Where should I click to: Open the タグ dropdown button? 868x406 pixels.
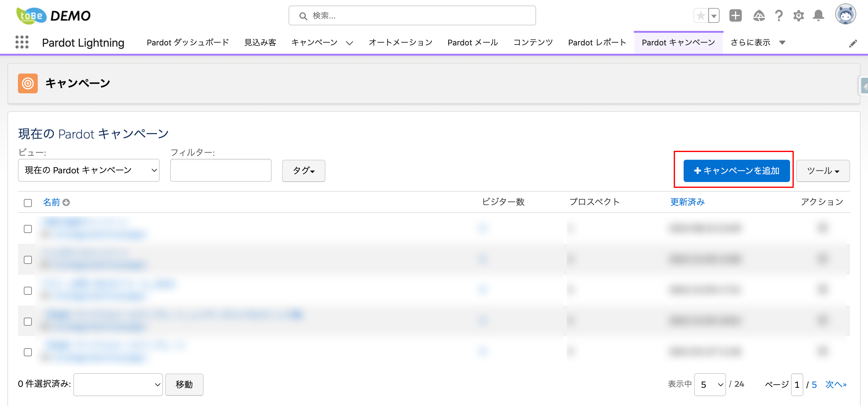[303, 171]
